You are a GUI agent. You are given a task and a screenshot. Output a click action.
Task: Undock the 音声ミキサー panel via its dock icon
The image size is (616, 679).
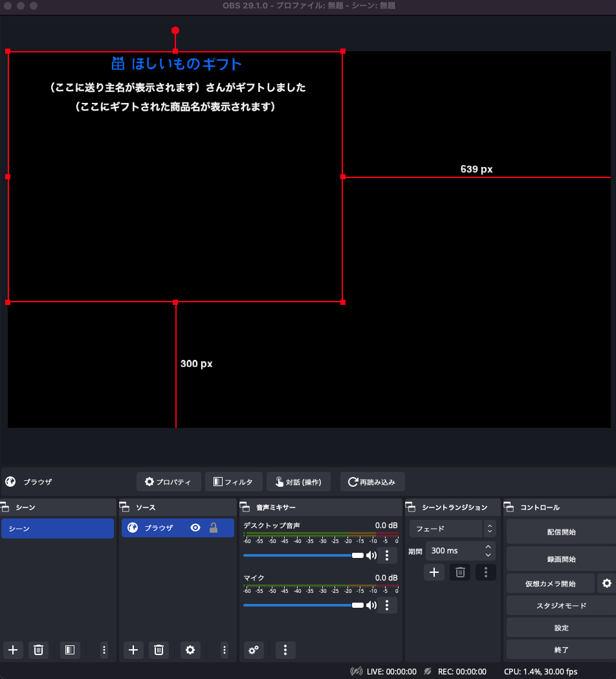coord(245,507)
